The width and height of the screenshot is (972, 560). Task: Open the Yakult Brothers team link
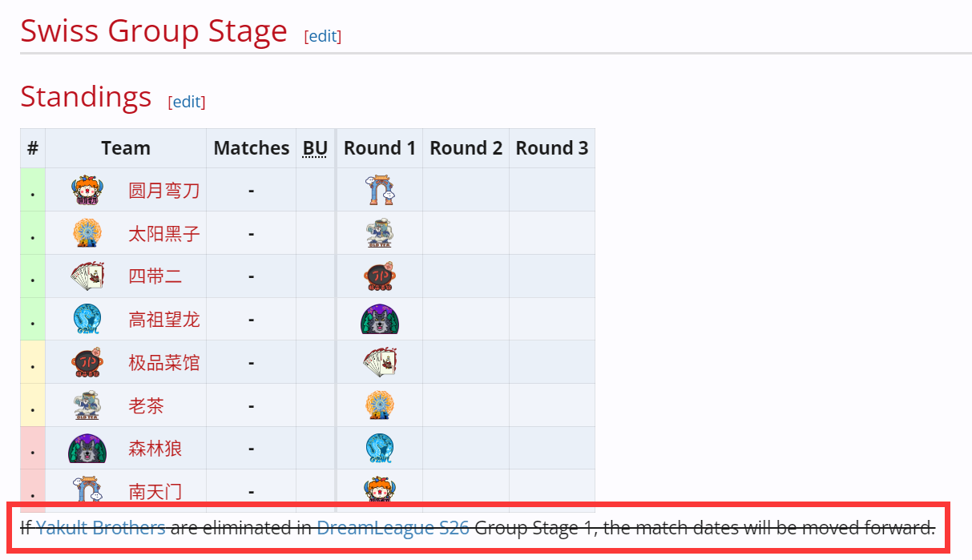tap(101, 528)
